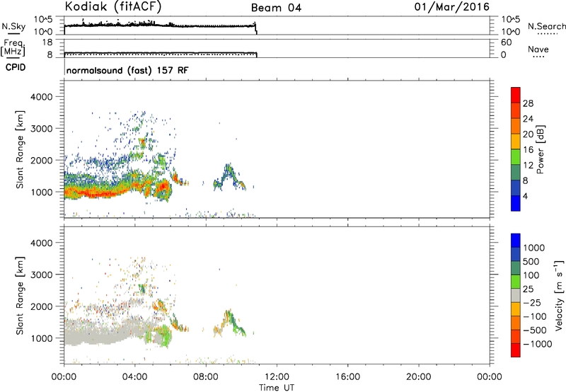Select the Freq. [MHz] axis label
Image resolution: width=566 pixels, height=392 pixels.
[13, 47]
